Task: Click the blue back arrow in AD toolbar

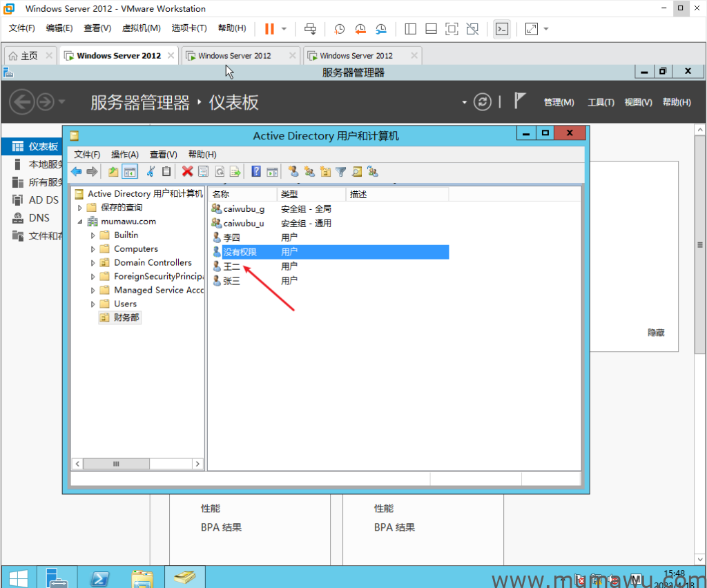Action: (x=77, y=172)
